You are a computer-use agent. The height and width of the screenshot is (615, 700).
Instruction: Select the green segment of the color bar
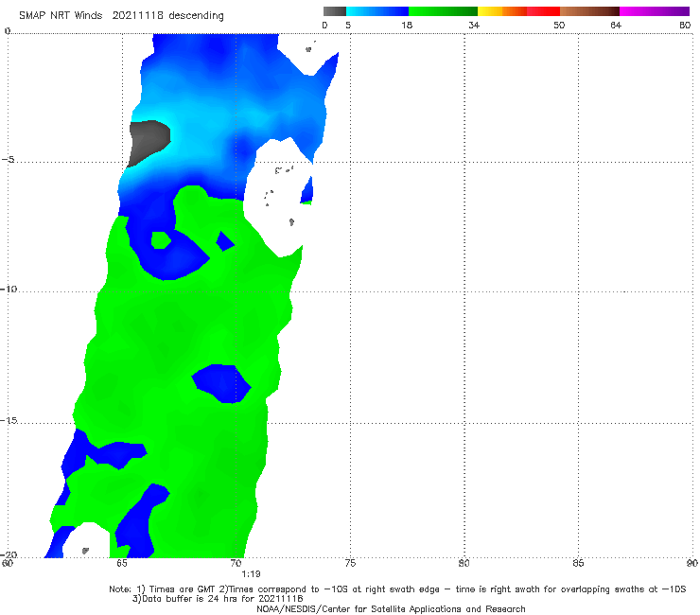pyautogui.click(x=443, y=11)
